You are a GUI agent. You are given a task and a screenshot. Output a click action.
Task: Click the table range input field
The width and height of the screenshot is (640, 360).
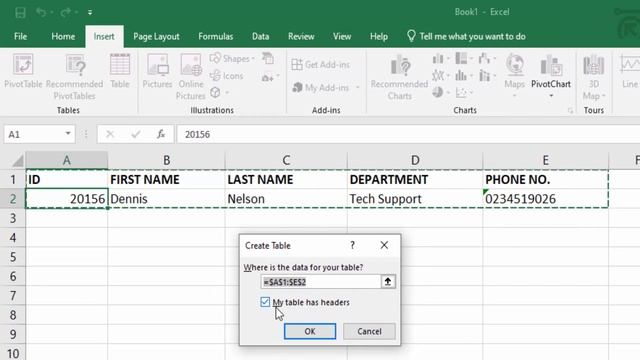point(321,282)
